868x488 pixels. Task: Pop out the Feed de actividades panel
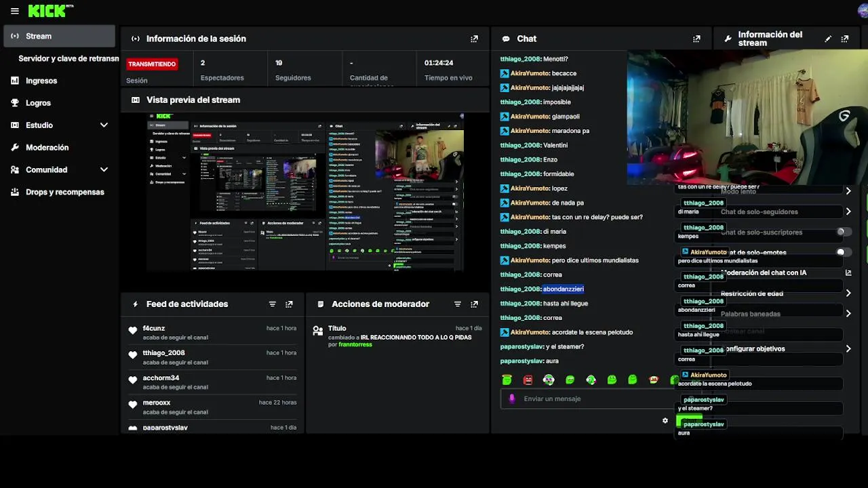tap(289, 304)
